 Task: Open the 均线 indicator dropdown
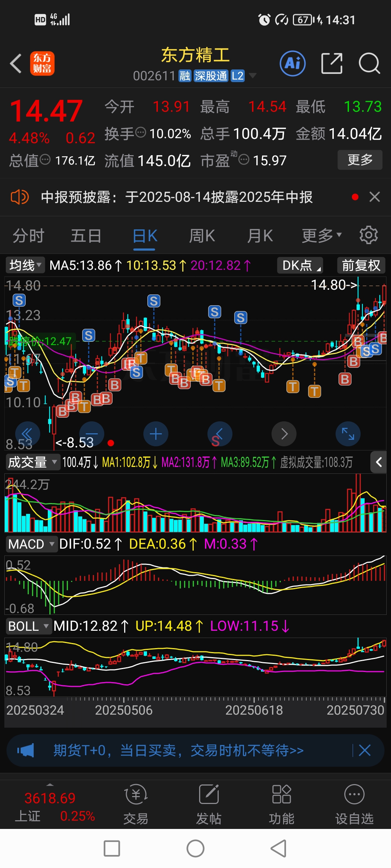(x=25, y=265)
